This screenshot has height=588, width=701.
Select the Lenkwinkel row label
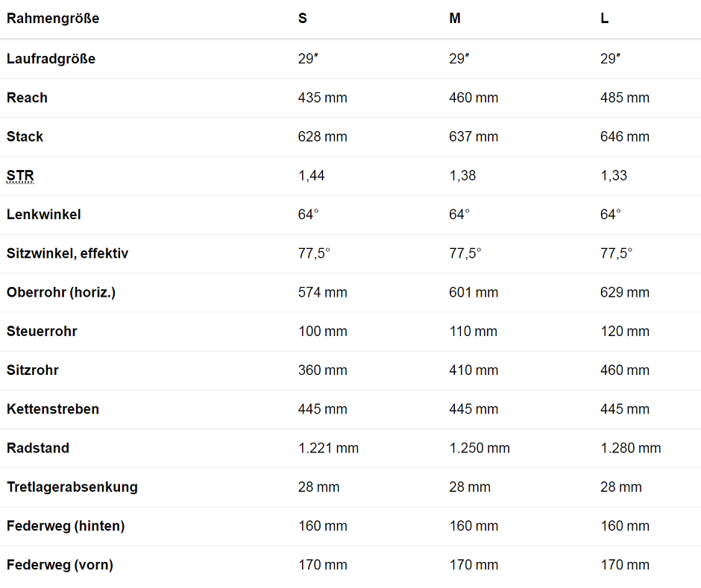[44, 215]
